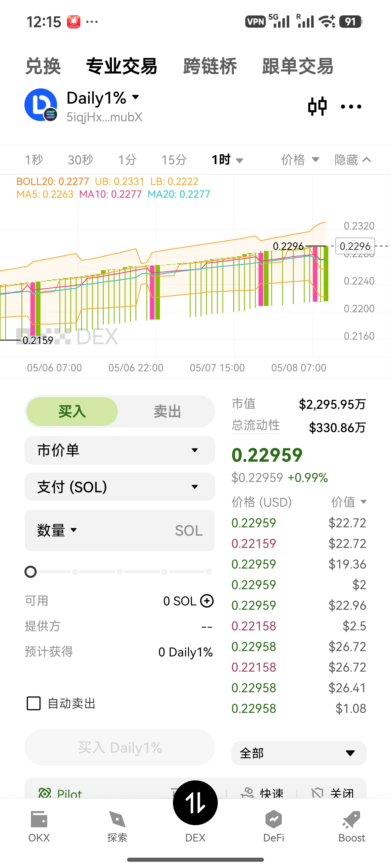Expand the Daily1% token selector dropdown

pyautogui.click(x=135, y=97)
